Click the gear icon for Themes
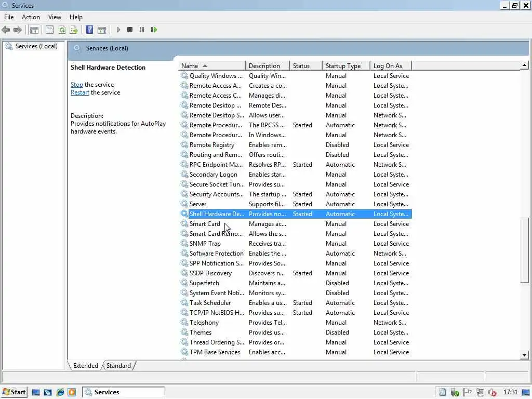The image size is (532, 399). coord(184,332)
